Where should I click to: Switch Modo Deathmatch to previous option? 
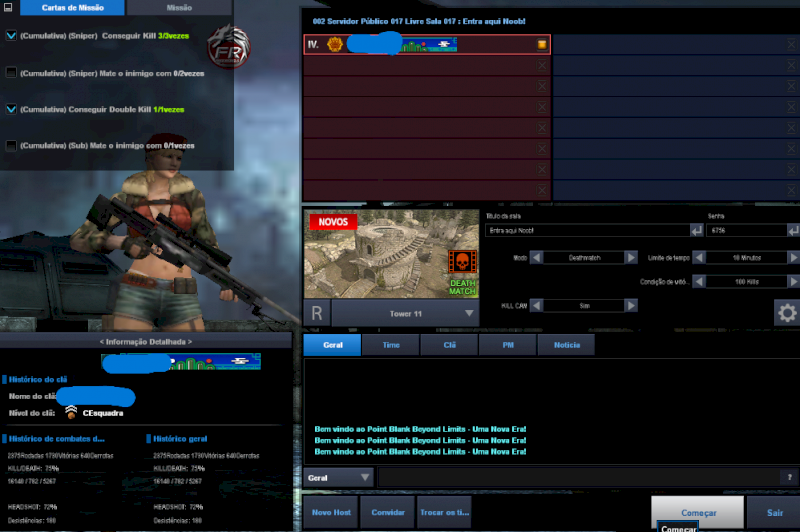(536, 258)
